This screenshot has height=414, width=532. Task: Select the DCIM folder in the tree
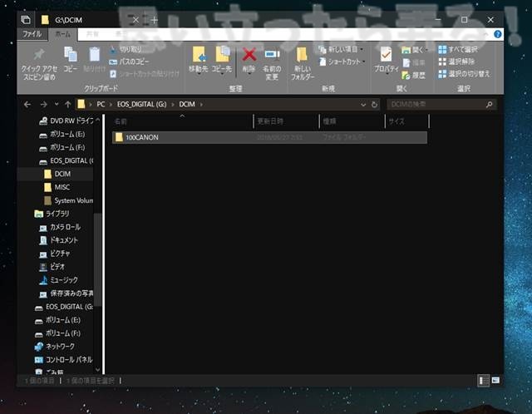click(57, 174)
